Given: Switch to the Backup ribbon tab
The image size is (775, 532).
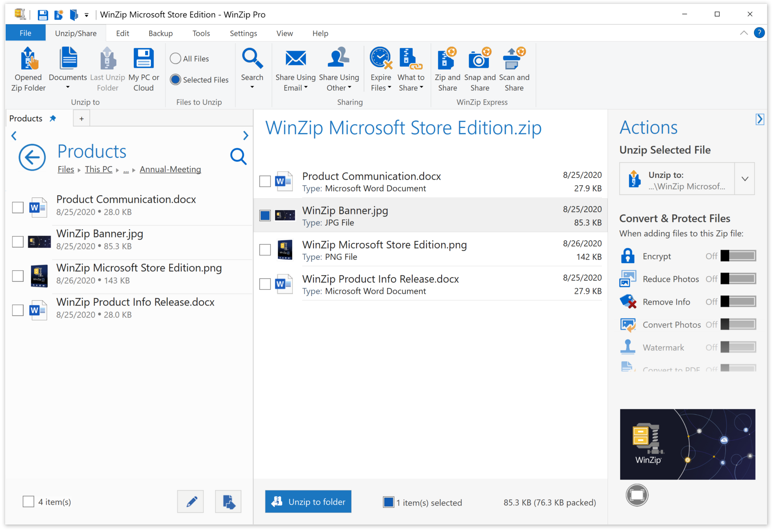Looking at the screenshot, I should pyautogui.click(x=160, y=33).
